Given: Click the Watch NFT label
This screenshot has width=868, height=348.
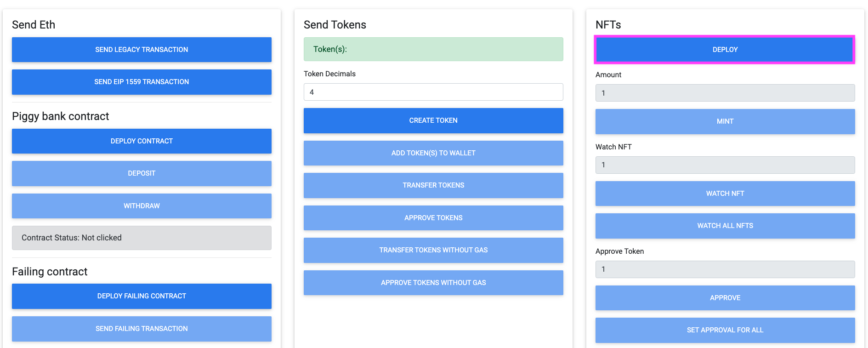Looking at the screenshot, I should click(x=613, y=147).
